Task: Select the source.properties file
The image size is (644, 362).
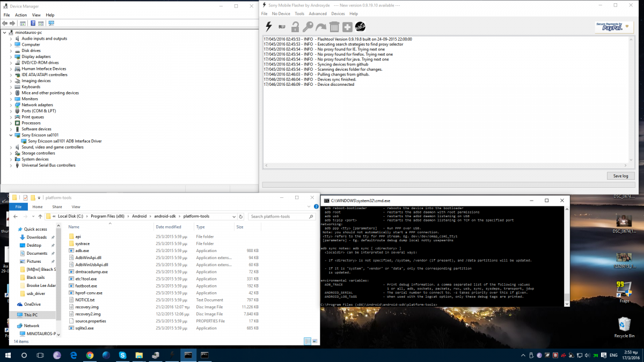Action: pyautogui.click(x=91, y=321)
